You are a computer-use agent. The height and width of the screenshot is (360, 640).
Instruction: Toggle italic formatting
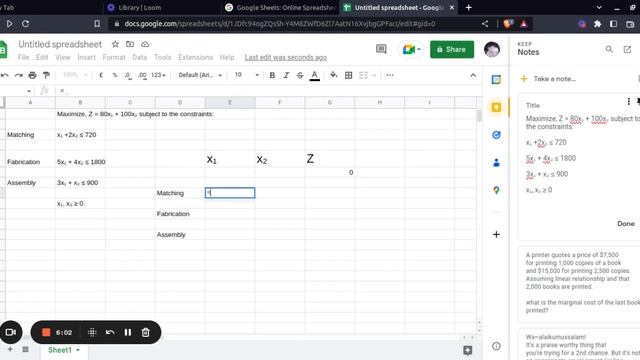286,75
